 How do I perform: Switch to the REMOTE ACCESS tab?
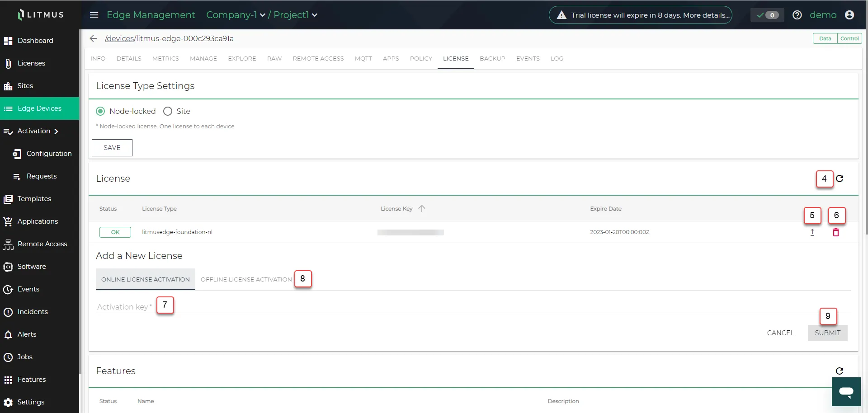(x=318, y=59)
